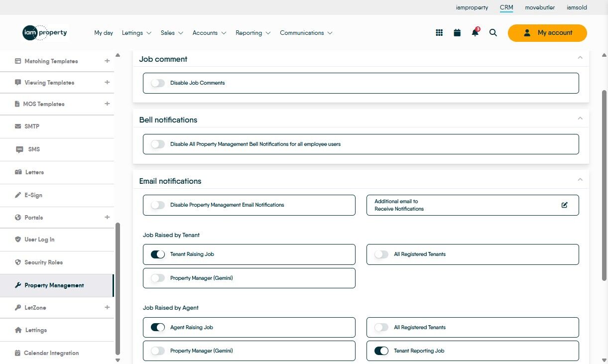This screenshot has height=364, width=608.
Task: Click plus icon beside Portals
Action: coord(107,217)
